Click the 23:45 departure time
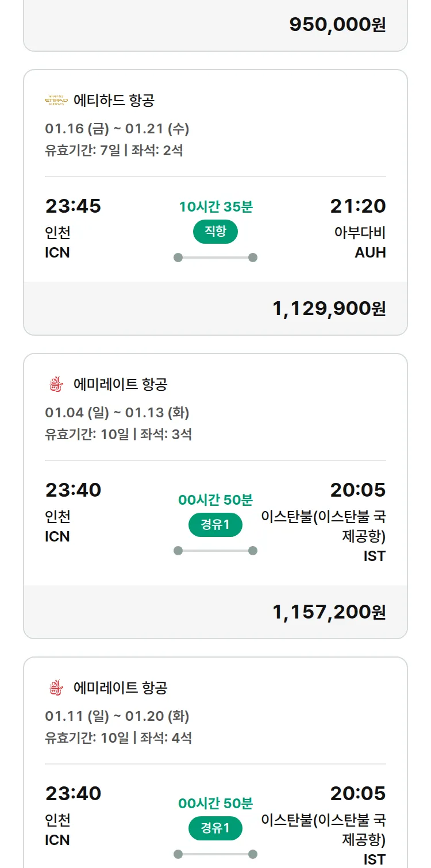 (x=73, y=206)
